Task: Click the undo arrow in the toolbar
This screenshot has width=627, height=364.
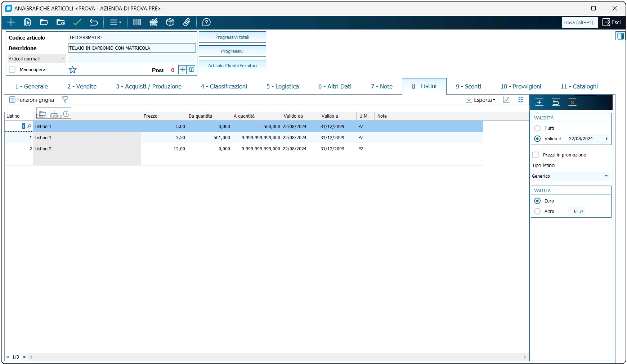Action: point(94,22)
